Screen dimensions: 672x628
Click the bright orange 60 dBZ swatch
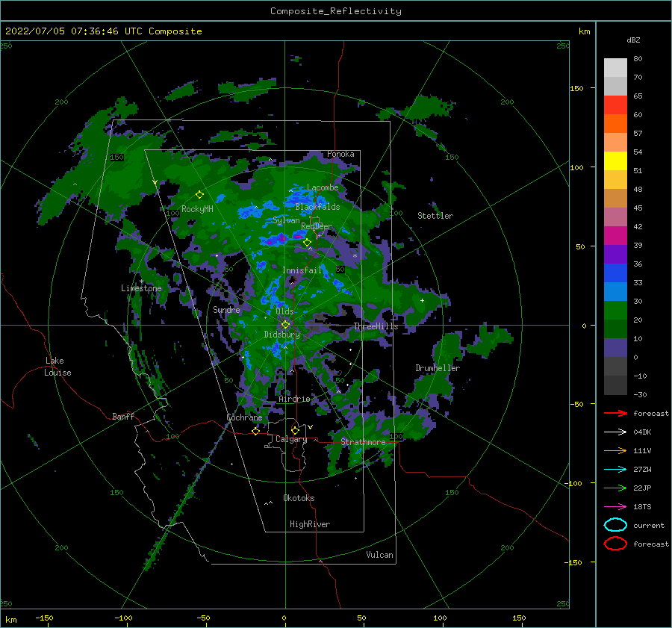tap(615, 123)
